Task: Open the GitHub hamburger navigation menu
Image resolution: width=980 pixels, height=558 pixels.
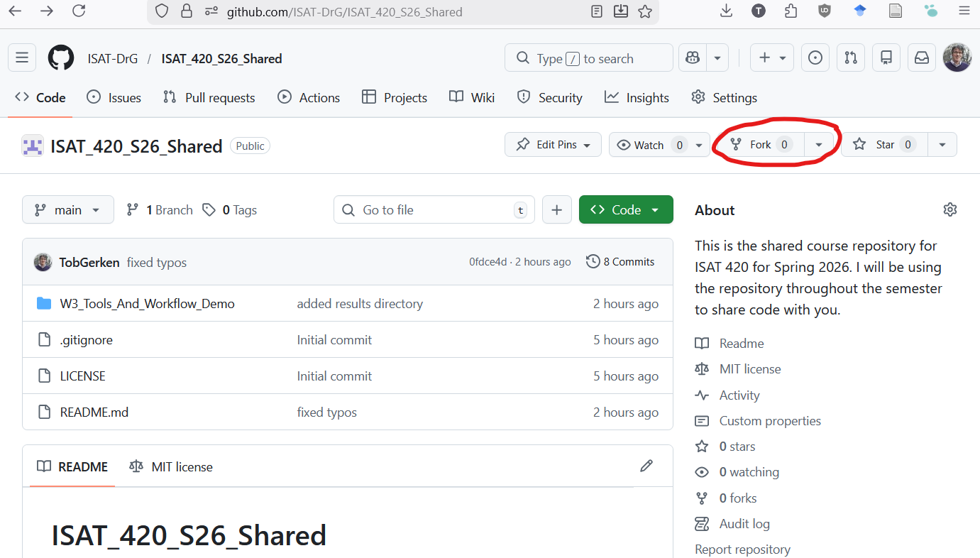Action: click(x=22, y=58)
